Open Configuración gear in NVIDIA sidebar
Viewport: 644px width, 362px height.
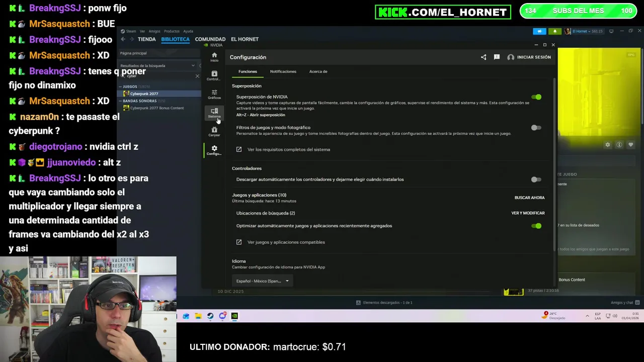[214, 150]
